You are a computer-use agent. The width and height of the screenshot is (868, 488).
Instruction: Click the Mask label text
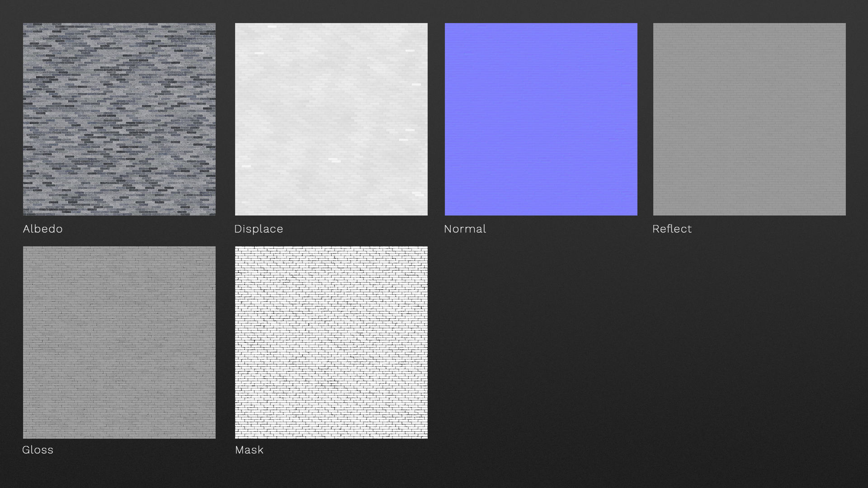click(x=249, y=450)
